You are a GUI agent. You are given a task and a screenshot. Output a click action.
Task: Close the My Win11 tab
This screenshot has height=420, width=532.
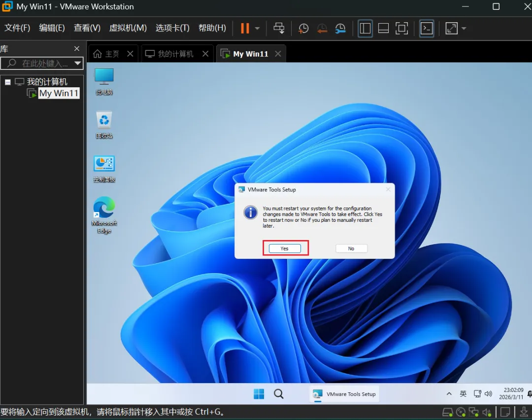pos(278,54)
